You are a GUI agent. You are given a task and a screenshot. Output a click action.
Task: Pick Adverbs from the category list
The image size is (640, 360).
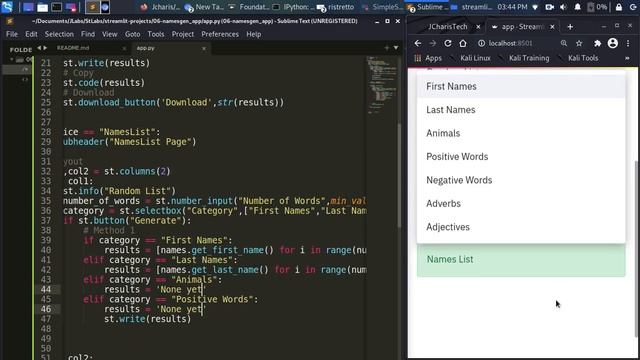click(x=521, y=204)
